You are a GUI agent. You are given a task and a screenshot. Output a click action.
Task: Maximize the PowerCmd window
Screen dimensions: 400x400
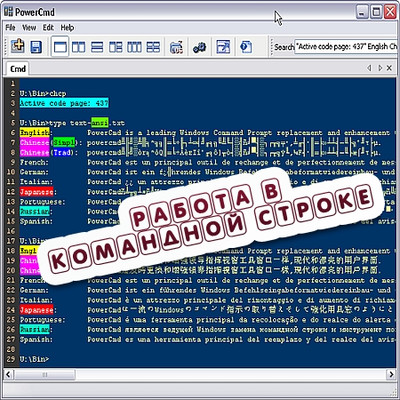(376, 12)
